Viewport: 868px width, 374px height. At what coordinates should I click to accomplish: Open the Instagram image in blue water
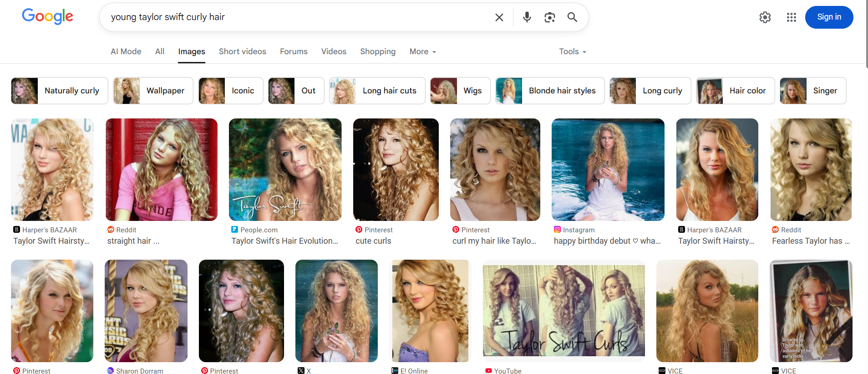pos(608,169)
